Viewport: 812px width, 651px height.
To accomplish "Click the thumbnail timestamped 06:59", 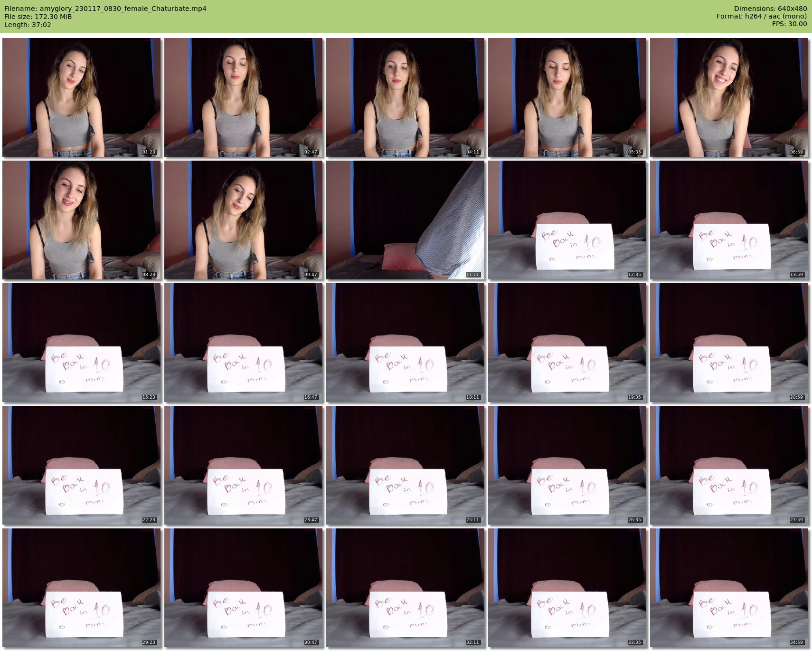I will (729, 98).
